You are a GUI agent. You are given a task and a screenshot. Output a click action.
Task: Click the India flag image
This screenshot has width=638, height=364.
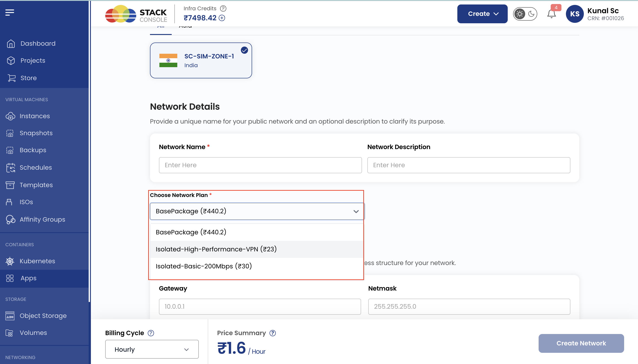pyautogui.click(x=168, y=60)
